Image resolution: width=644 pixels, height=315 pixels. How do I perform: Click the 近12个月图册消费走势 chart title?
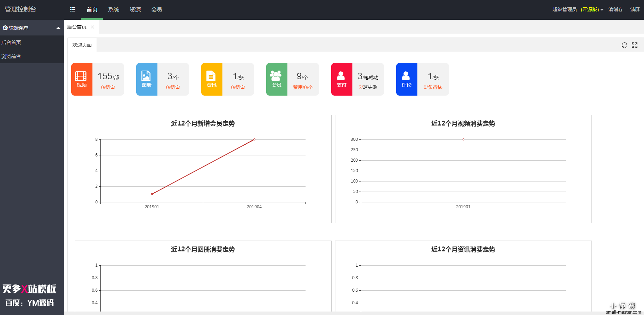point(203,249)
